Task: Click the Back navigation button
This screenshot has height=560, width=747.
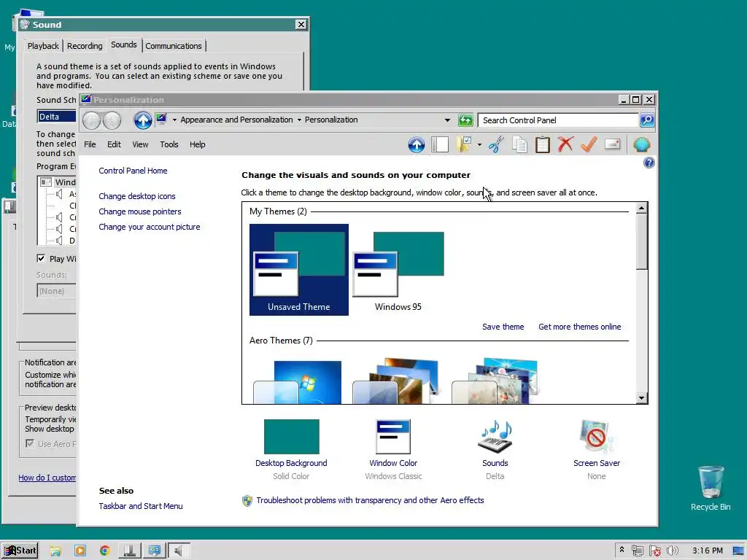Action: pyautogui.click(x=91, y=120)
